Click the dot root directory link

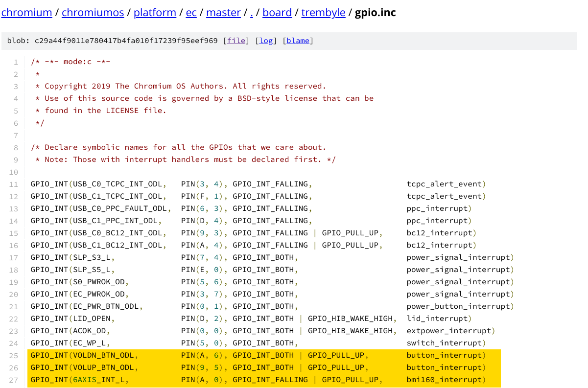coord(252,13)
